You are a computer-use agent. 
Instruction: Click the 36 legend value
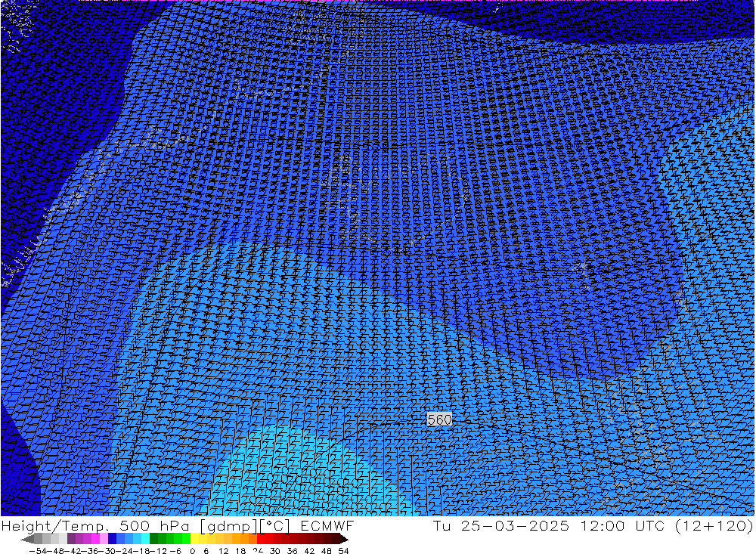coord(292,551)
